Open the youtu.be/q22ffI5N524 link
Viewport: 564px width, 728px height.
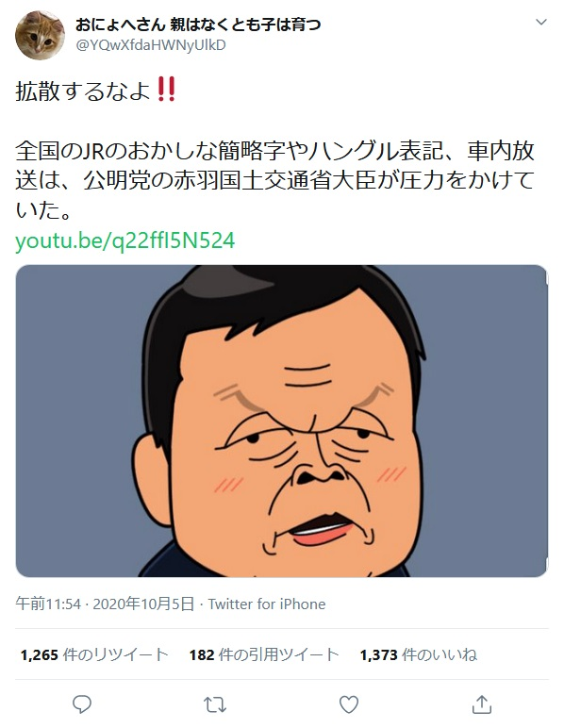124,241
